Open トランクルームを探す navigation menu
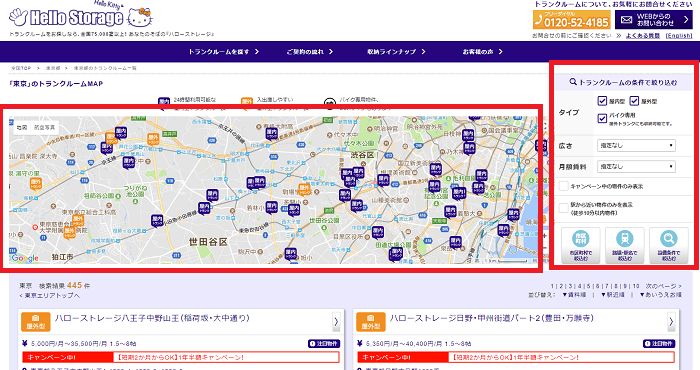 [223, 52]
